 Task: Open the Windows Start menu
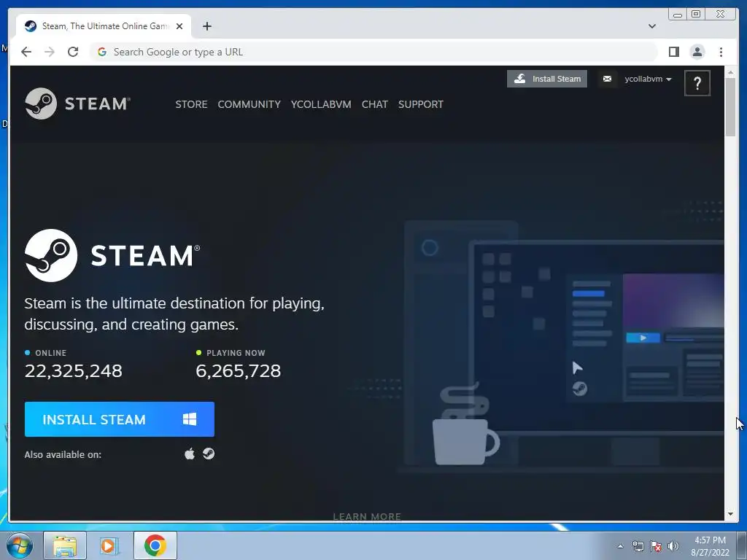tap(20, 545)
